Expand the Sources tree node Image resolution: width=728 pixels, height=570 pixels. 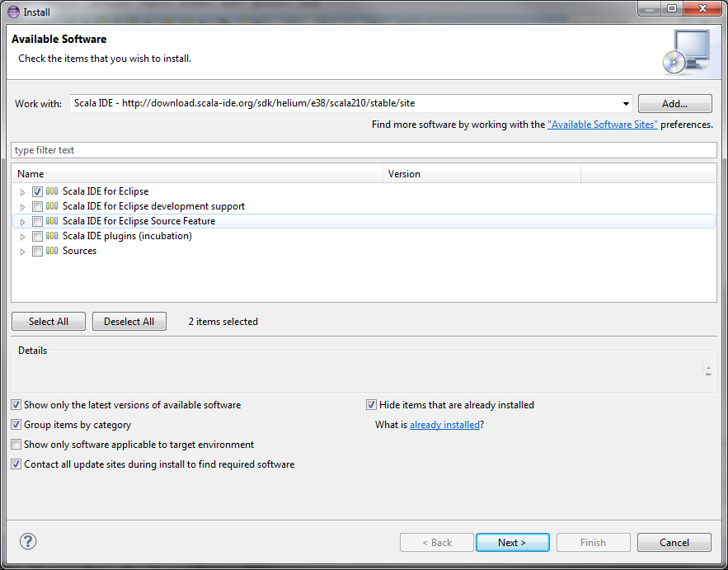22,252
